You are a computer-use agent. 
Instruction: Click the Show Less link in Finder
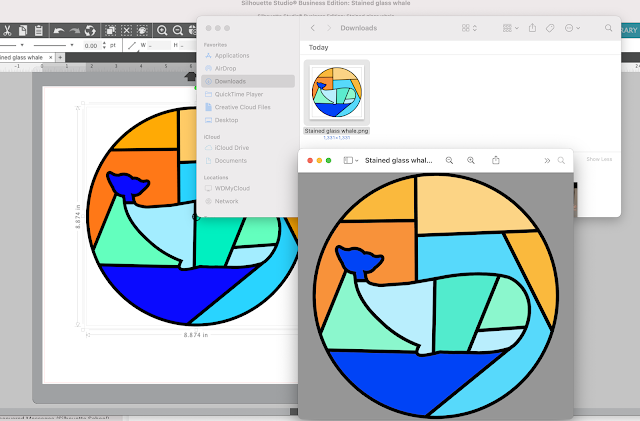599,159
